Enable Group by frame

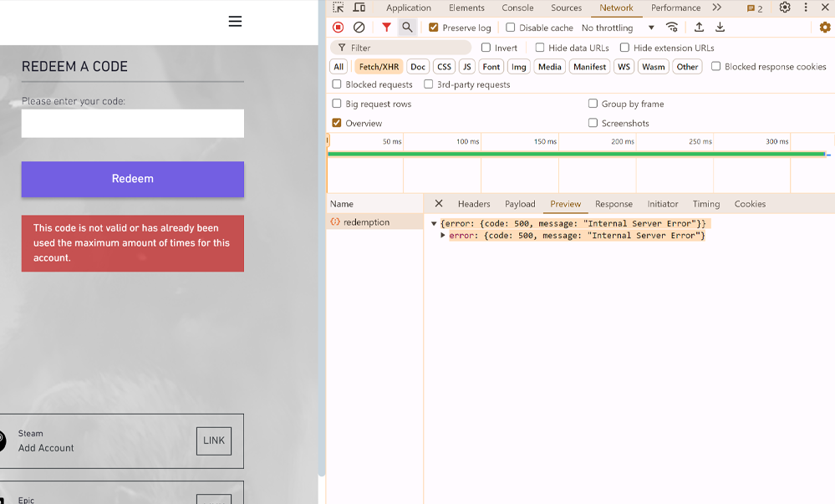point(593,104)
